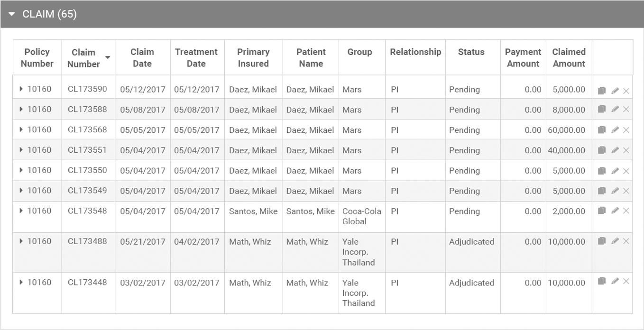Click copy icon for claim CL173551

pyautogui.click(x=602, y=150)
